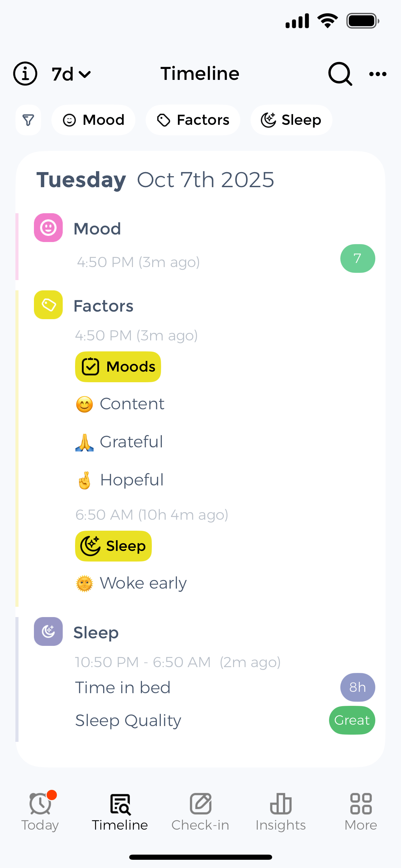This screenshot has width=401, height=868.
Task: Click the info icon top left
Action: (x=25, y=73)
